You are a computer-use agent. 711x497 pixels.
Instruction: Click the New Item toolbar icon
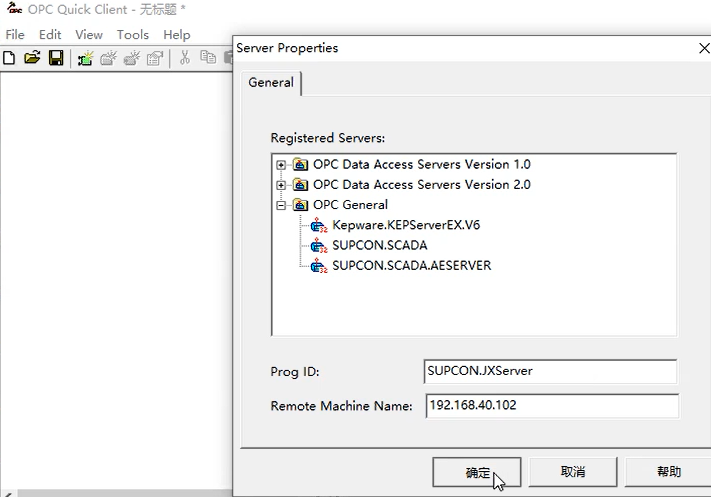(x=132, y=58)
